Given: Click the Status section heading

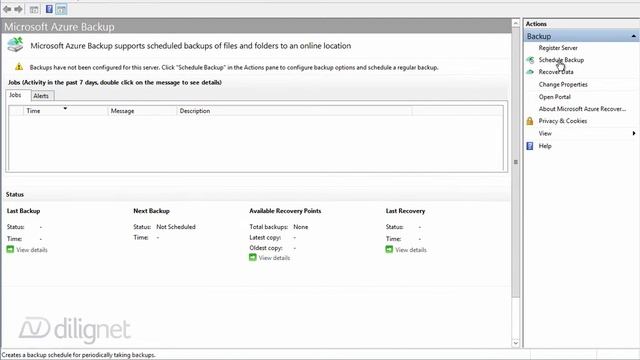Looking at the screenshot, I should coord(15,194).
